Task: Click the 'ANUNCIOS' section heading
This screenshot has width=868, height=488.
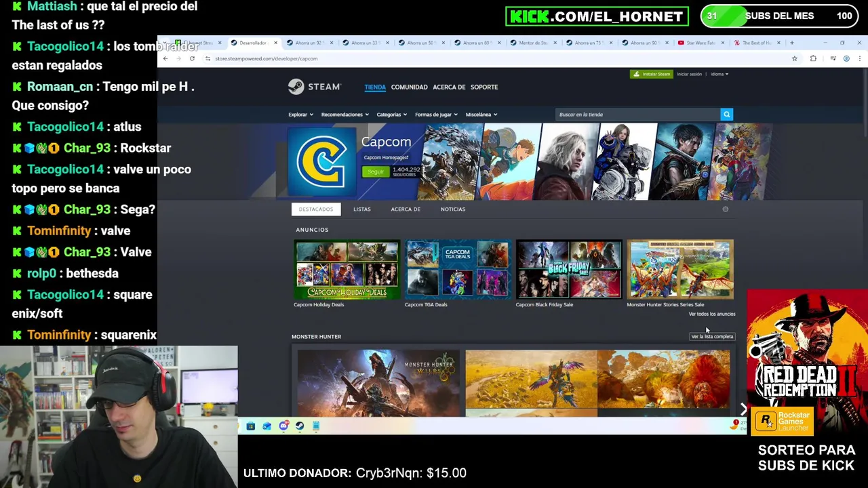Action: 312,230
